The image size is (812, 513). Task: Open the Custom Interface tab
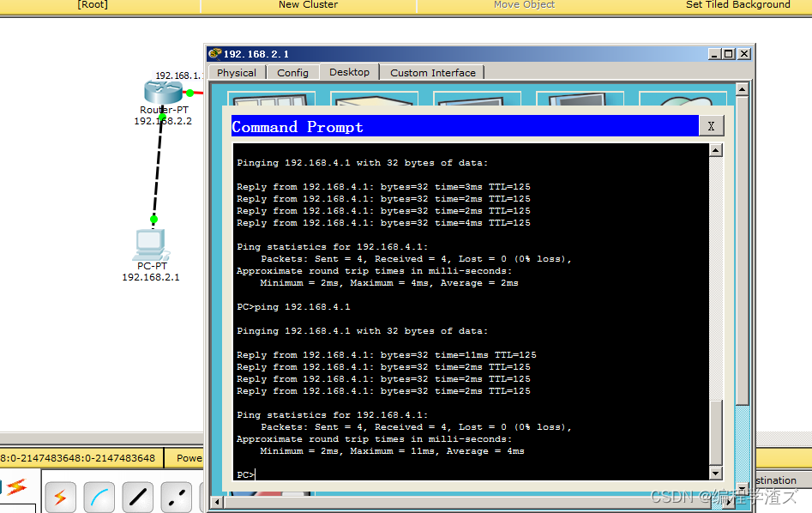[x=432, y=73]
